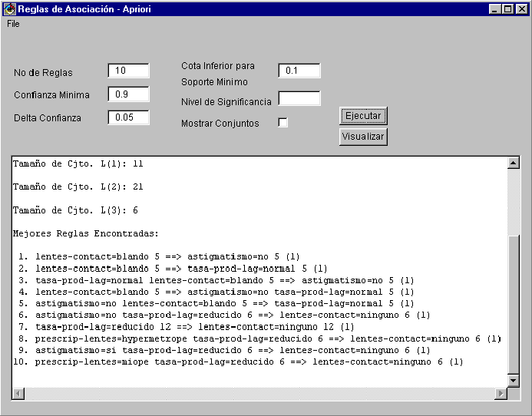Select the Delta Confianza text box
This screenshot has height=416, width=532.
pos(128,117)
